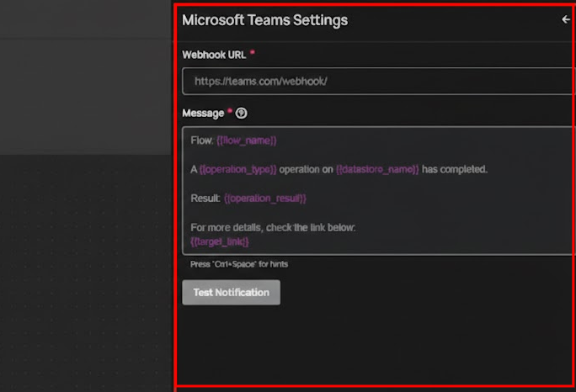The width and height of the screenshot is (576, 392).
Task: Click the {{datastore_name}} placeholder in message
Action: click(376, 169)
